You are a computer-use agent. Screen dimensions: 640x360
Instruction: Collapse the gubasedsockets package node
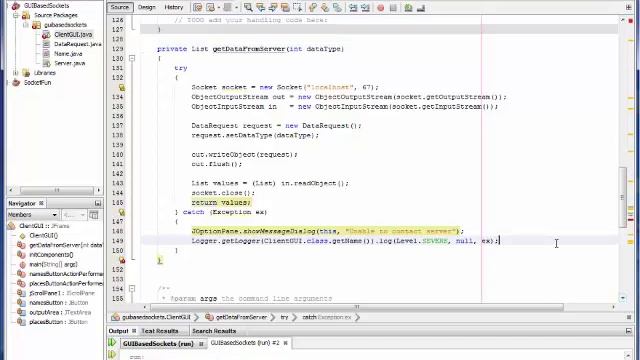pyautogui.click(x=26, y=25)
